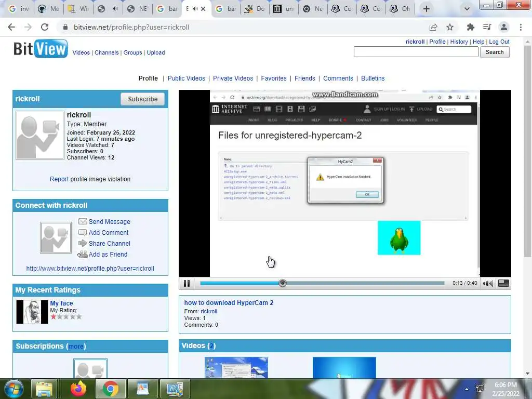
Task: Open the share page icon in address bar
Action: point(433,27)
